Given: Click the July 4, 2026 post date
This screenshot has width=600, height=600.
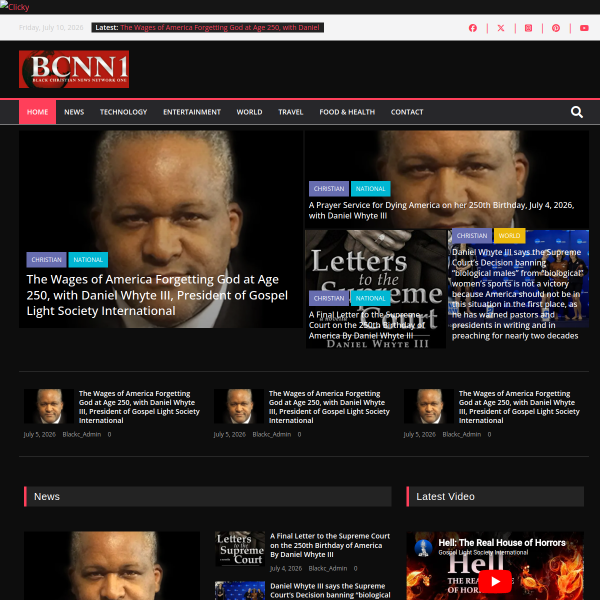Looking at the screenshot, I should pyautogui.click(x=286, y=569).
